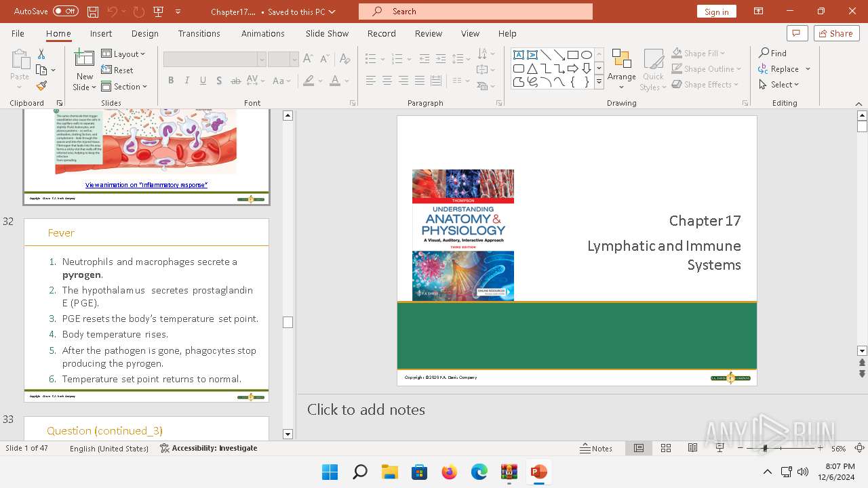Click the Text Shadow icon
The image size is (868, 488).
[219, 81]
